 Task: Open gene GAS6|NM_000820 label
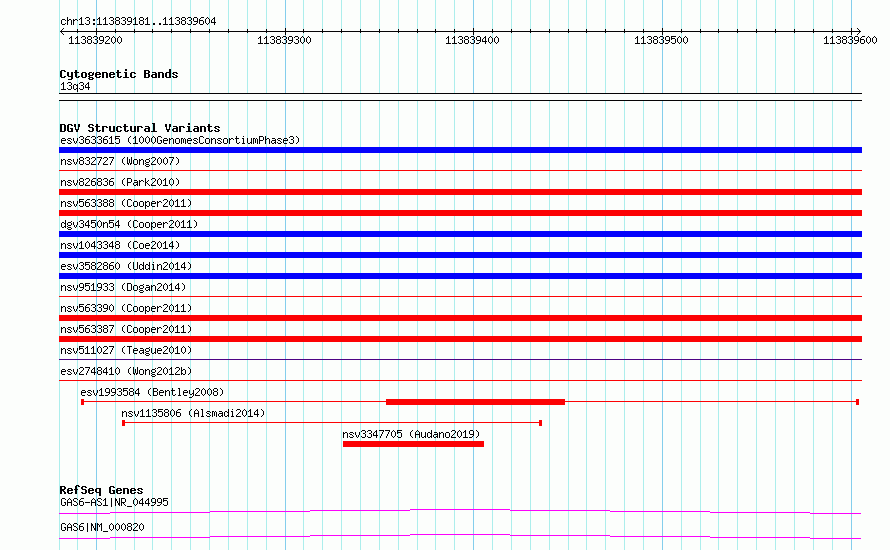(x=102, y=527)
